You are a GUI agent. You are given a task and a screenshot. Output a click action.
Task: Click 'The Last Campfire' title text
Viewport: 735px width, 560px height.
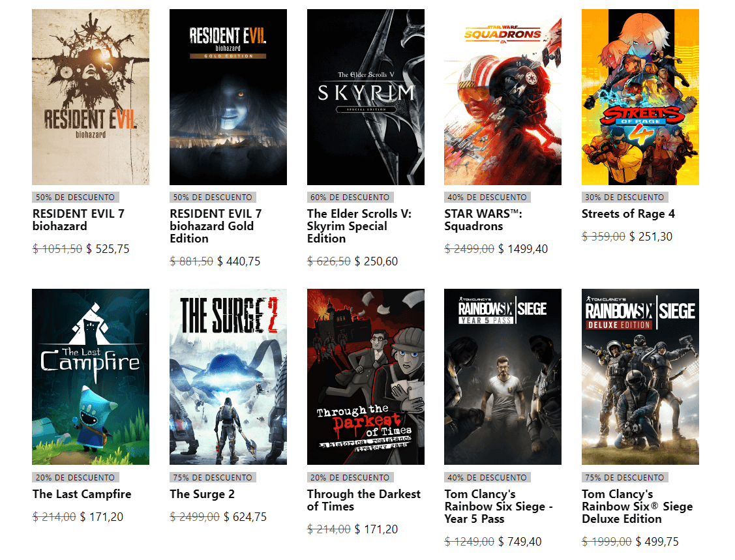tap(82, 494)
